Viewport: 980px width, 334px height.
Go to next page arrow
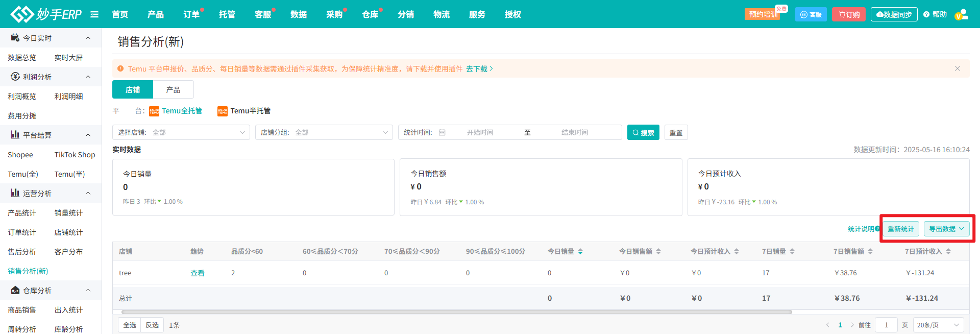point(852,325)
